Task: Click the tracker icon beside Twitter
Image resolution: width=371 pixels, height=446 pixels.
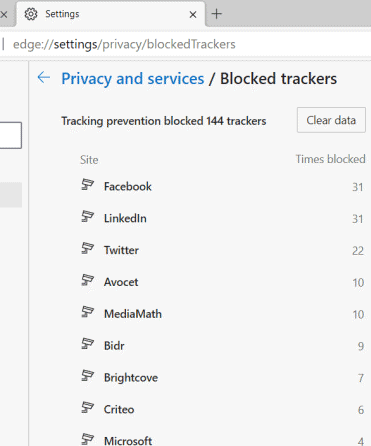Action: 88,248
